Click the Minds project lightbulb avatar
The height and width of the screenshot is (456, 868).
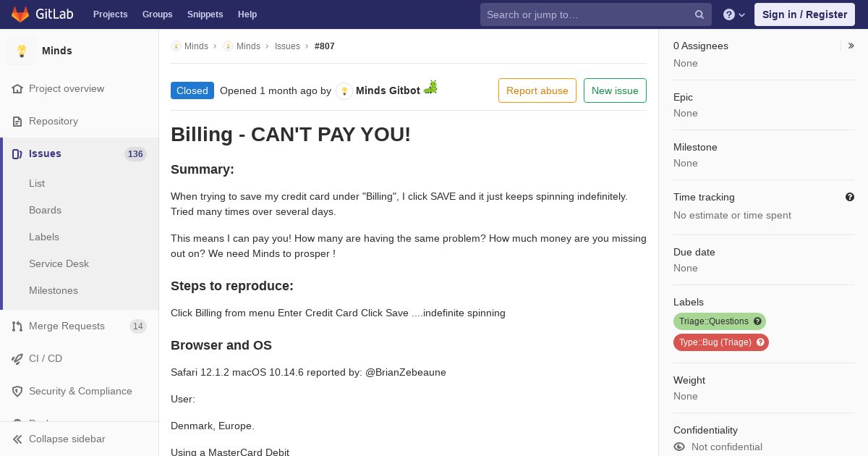(22, 51)
